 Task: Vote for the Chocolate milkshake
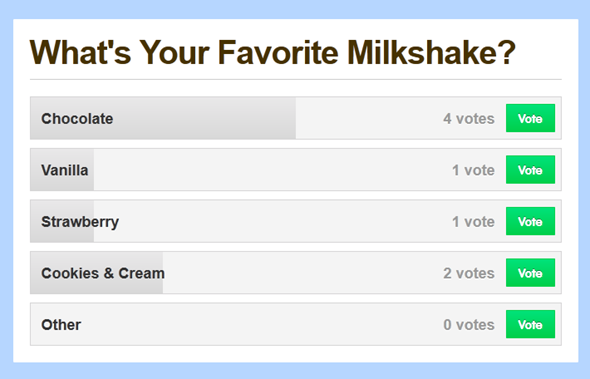[530, 118]
